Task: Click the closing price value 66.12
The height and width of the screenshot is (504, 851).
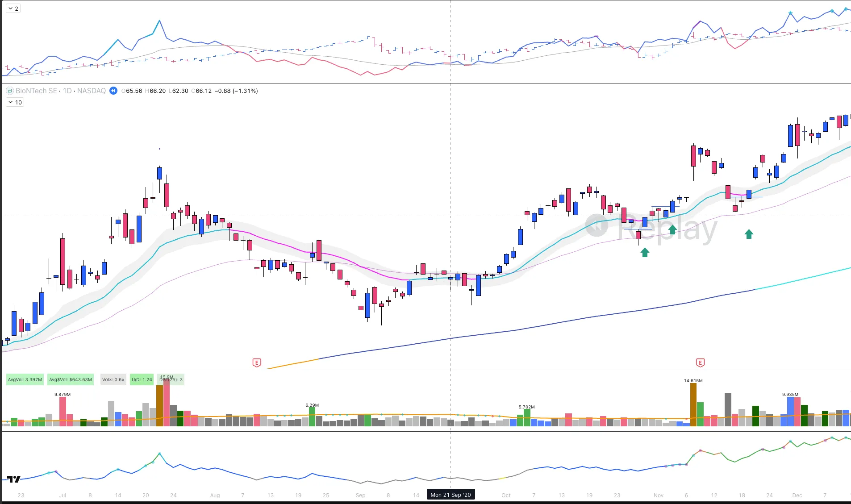Action: click(x=204, y=91)
